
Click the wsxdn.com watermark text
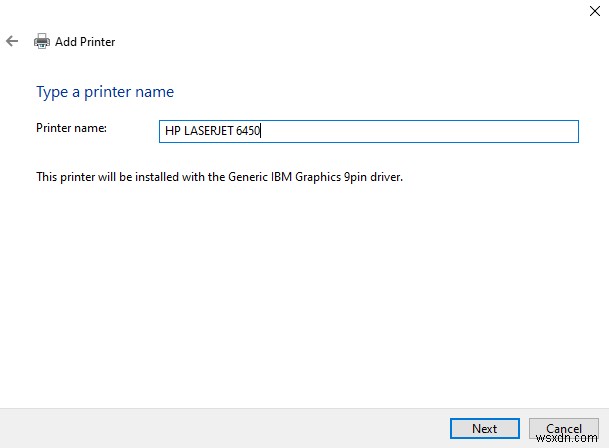pyautogui.click(x=577, y=439)
